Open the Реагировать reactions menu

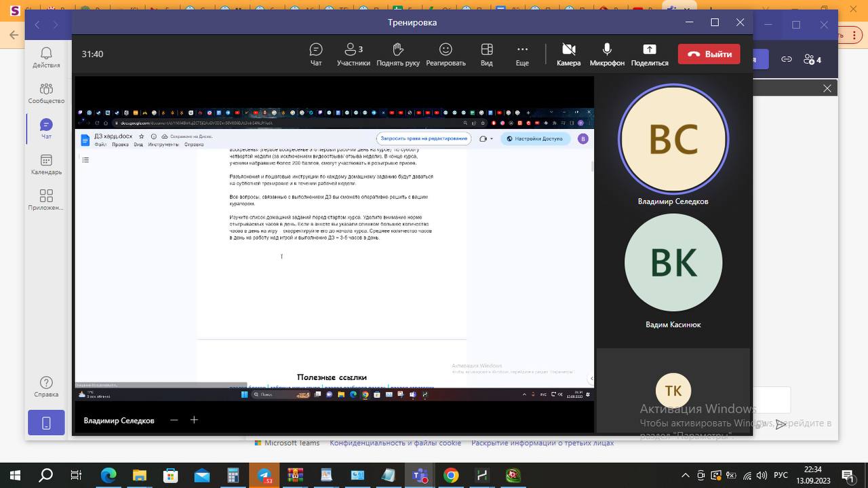click(x=446, y=54)
